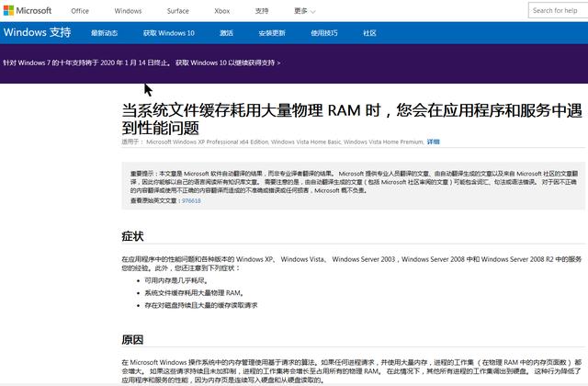Click the 重要提示 machine translation notice
Image resolution: width=588 pixels, height=386 pixels.
[353, 186]
